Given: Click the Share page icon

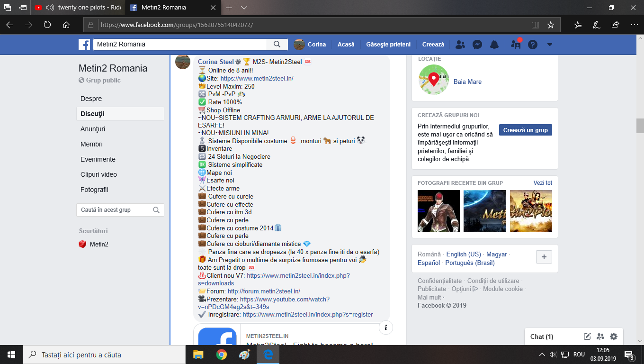Looking at the screenshot, I should [x=615, y=25].
